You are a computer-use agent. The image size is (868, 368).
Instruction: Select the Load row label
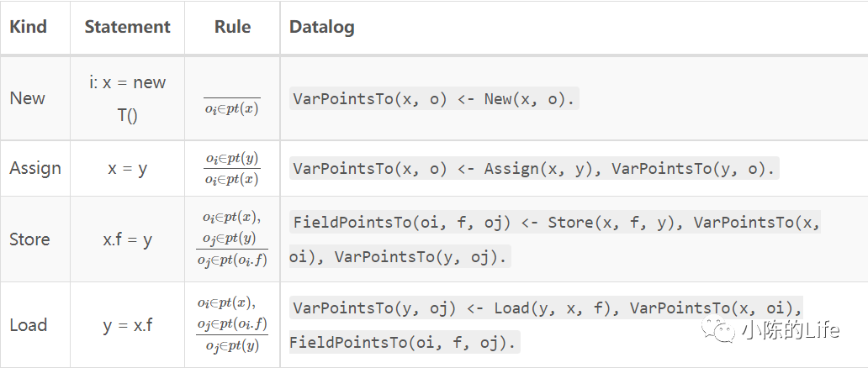[28, 325]
